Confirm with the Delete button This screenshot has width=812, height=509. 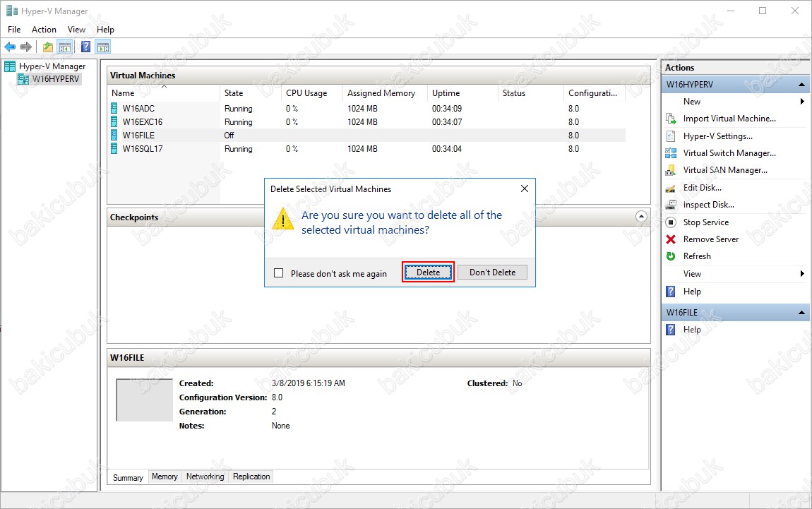(x=428, y=273)
